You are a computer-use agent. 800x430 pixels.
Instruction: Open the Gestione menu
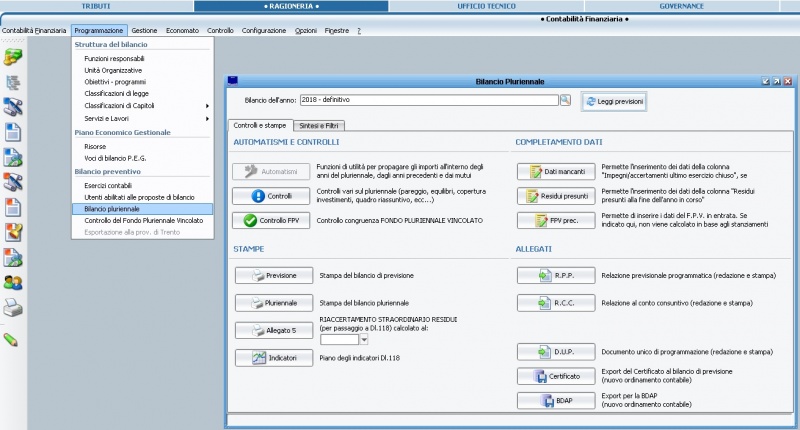[x=144, y=31]
